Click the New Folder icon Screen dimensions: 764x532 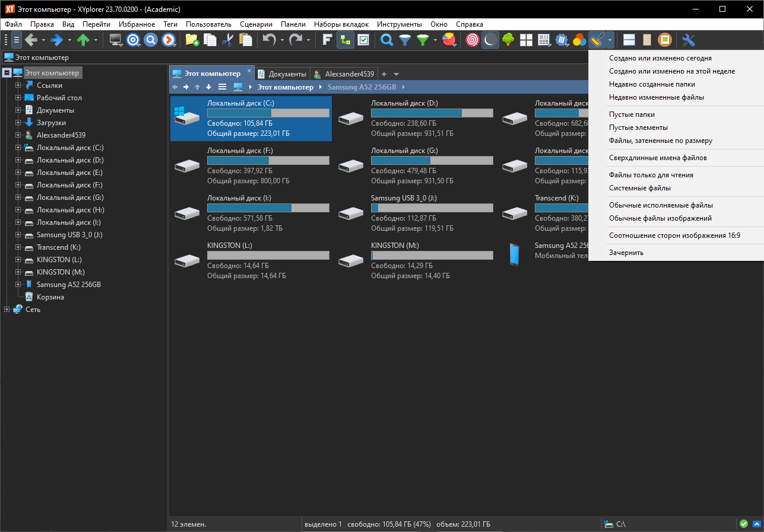pos(192,40)
